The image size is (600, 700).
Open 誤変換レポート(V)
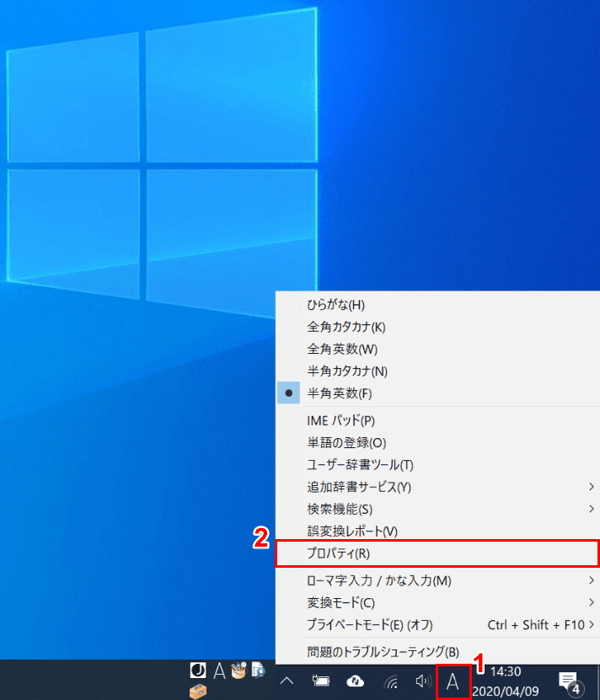click(x=437, y=531)
